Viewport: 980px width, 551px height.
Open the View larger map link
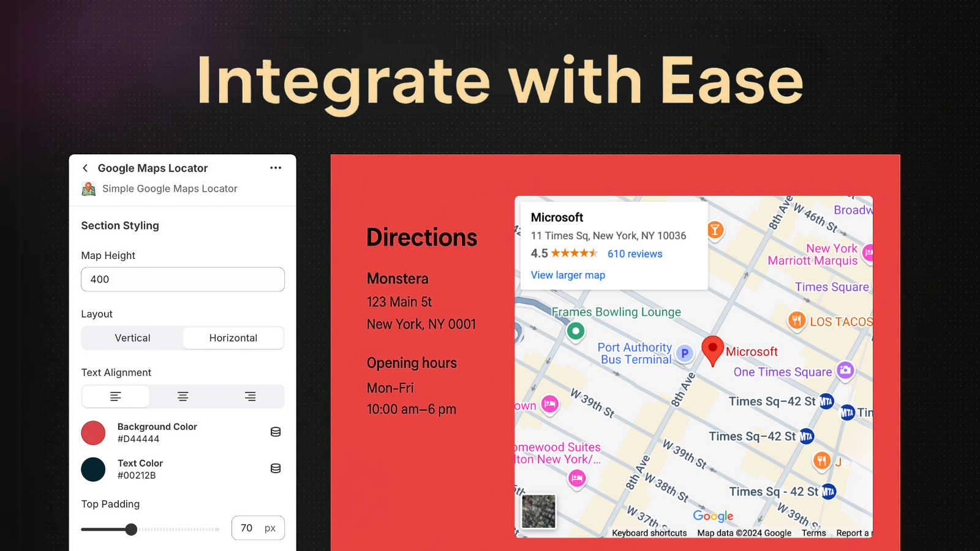[568, 275]
